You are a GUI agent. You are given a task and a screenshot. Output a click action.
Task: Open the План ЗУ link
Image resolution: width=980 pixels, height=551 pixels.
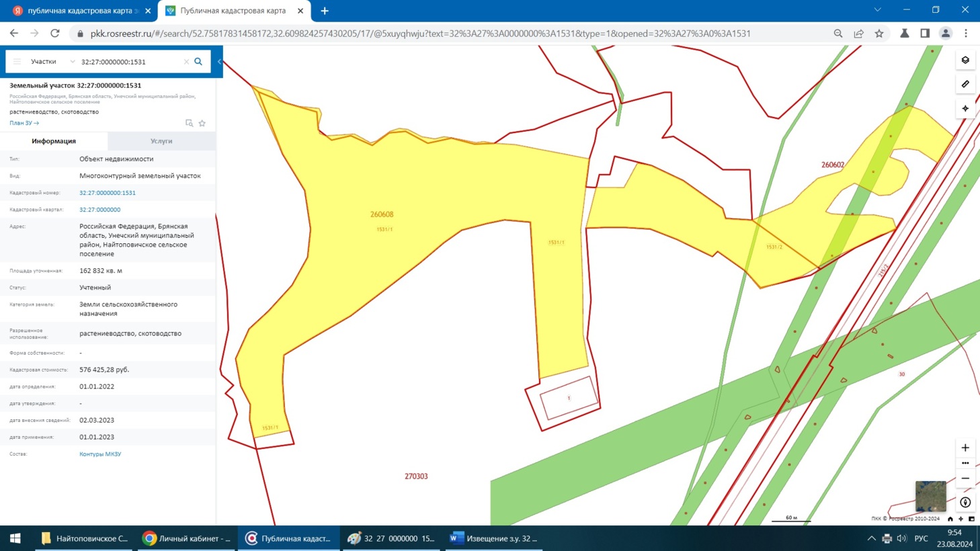(24, 123)
